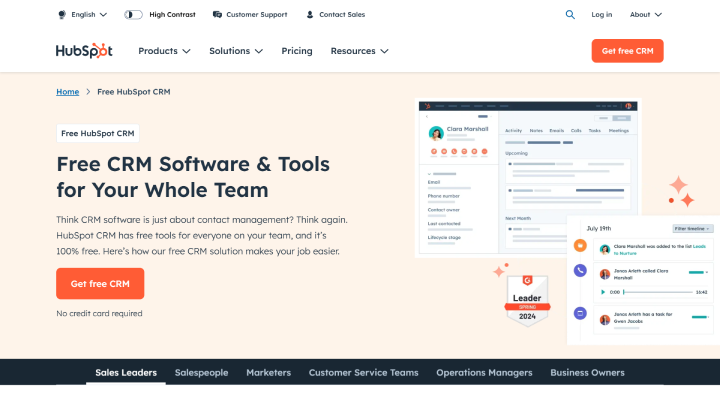Viewport: 720px width, 420px height.
Task: Click the globe language icon
Action: pyautogui.click(x=62, y=15)
